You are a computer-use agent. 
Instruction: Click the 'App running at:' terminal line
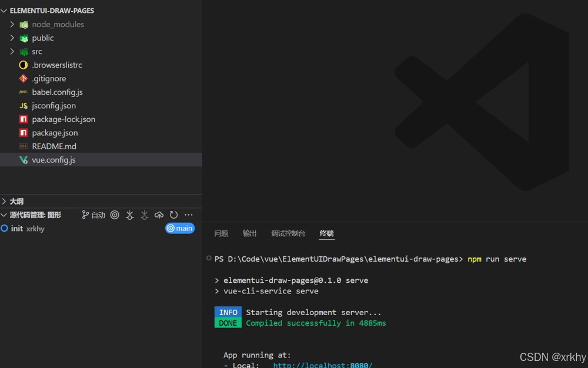pyautogui.click(x=257, y=355)
